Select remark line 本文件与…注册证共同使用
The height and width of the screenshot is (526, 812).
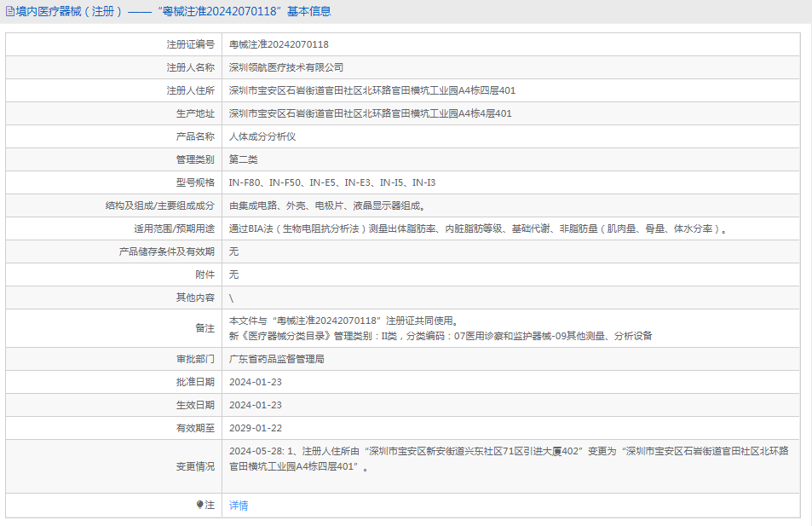tap(344, 321)
